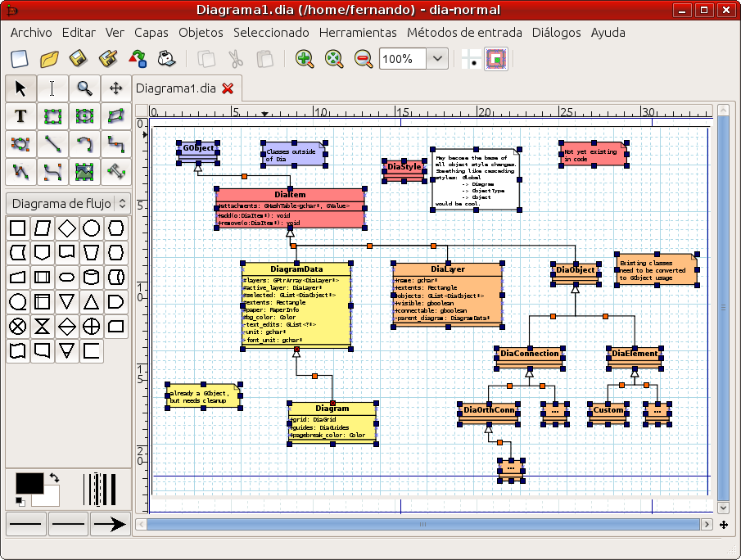Choose the scroll/move diagram tool
The height and width of the screenshot is (560, 741).
pos(115,88)
